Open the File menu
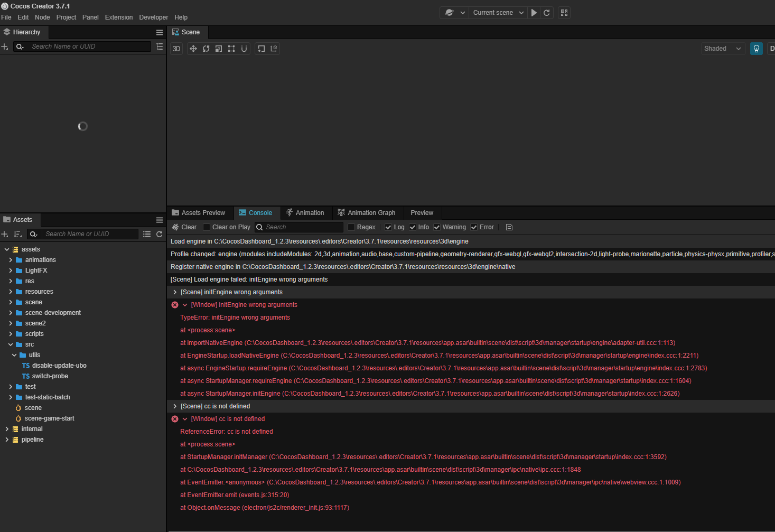 click(x=6, y=17)
